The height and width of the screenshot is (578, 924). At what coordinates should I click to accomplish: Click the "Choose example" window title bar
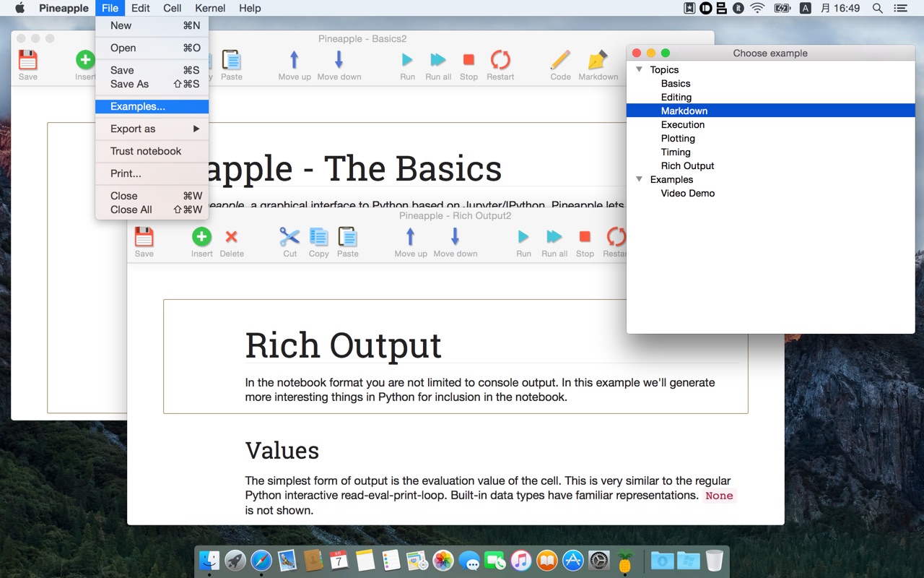(x=770, y=53)
